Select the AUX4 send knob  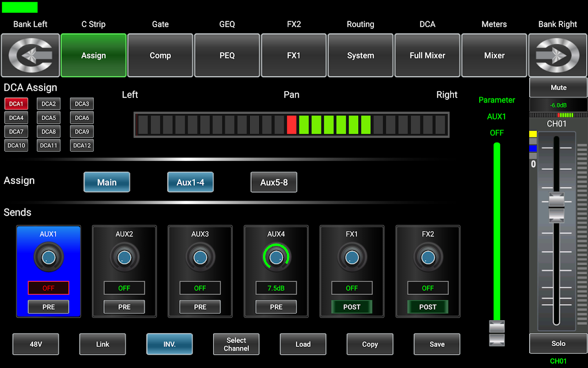276,258
